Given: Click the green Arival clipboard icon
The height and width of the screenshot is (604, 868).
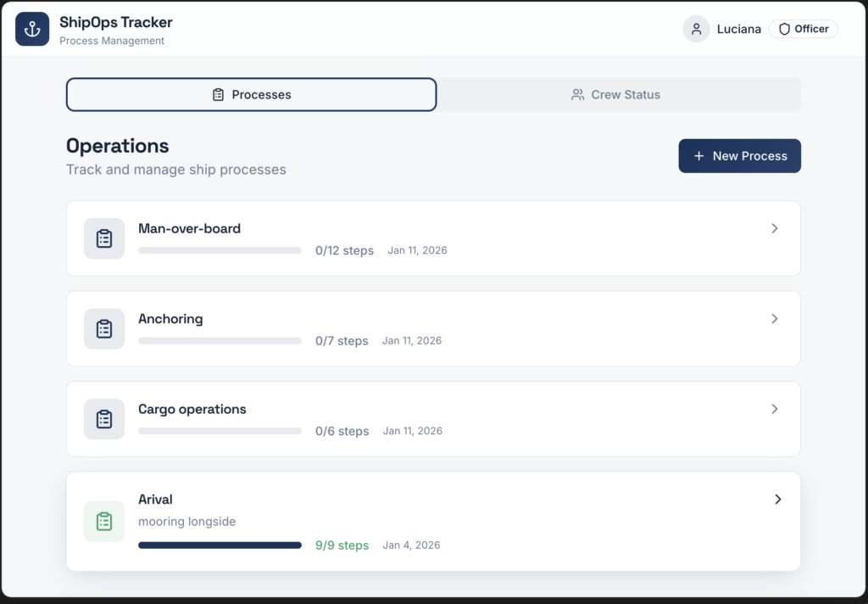Looking at the screenshot, I should pyautogui.click(x=104, y=521).
